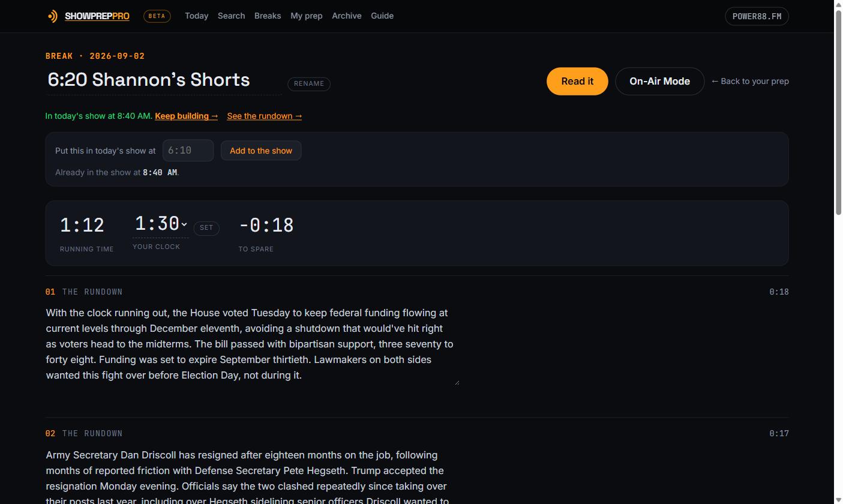Navigate to My prep
Screen dimensions: 843x504
click(307, 16)
